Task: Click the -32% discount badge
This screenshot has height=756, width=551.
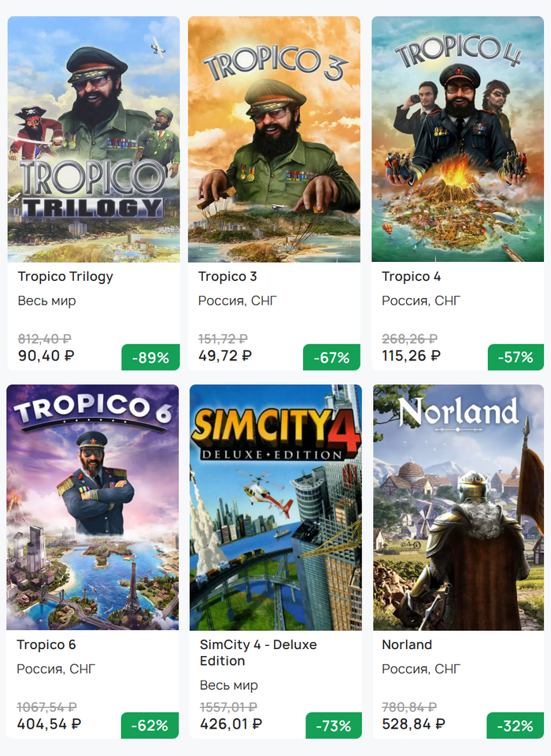Action: tap(515, 725)
